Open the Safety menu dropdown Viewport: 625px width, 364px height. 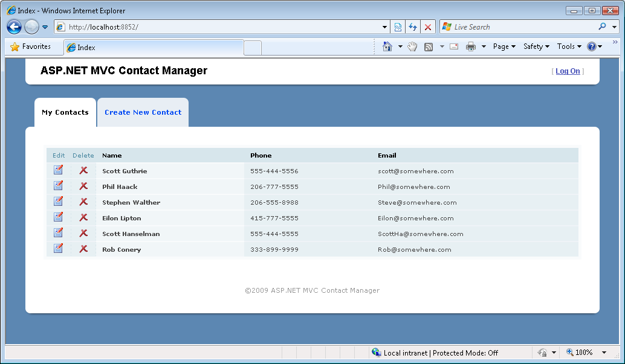point(536,46)
